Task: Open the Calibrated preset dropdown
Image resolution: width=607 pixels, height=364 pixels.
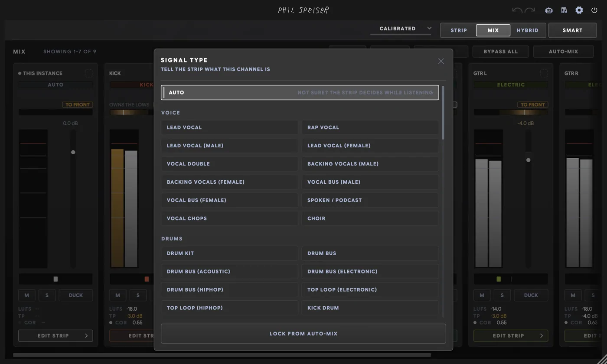Action: click(401, 29)
